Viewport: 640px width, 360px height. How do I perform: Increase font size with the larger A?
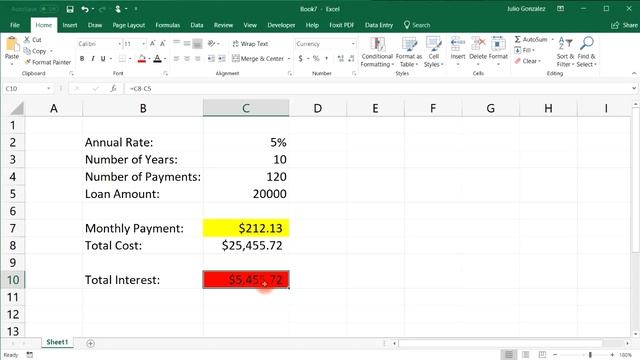152,43
